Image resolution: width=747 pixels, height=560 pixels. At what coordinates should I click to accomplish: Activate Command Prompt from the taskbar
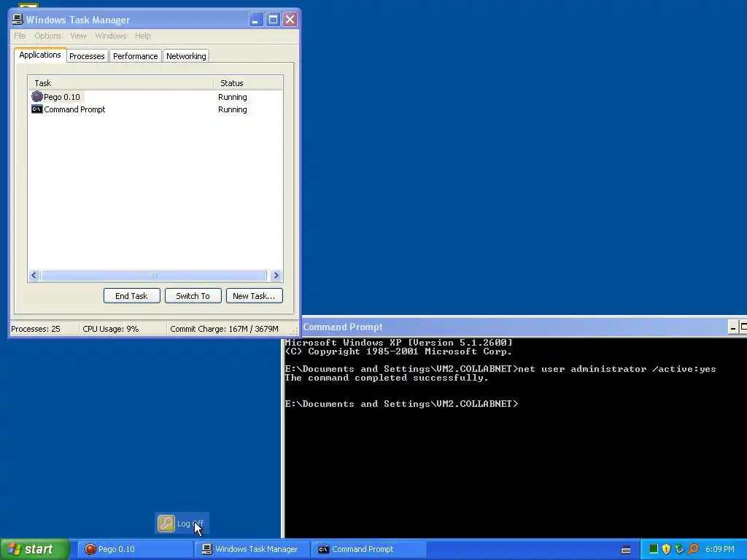tap(368, 549)
